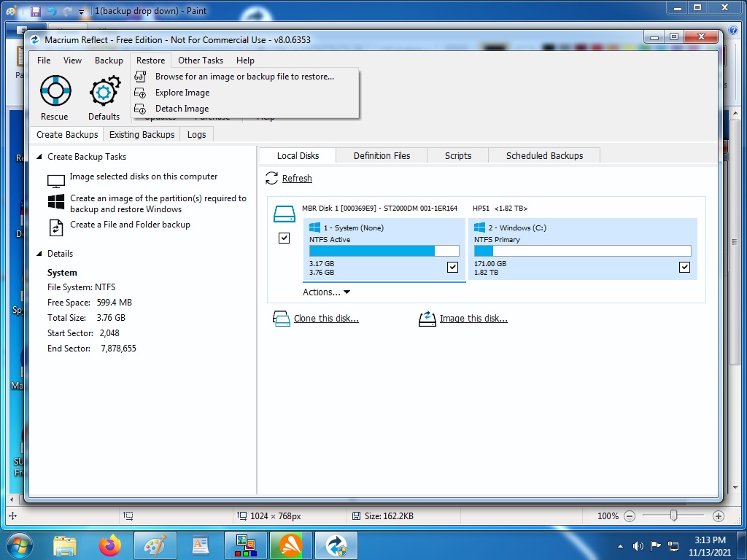Click the Windows logo icon for partition image
This screenshot has width=747, height=560.
tap(55, 201)
